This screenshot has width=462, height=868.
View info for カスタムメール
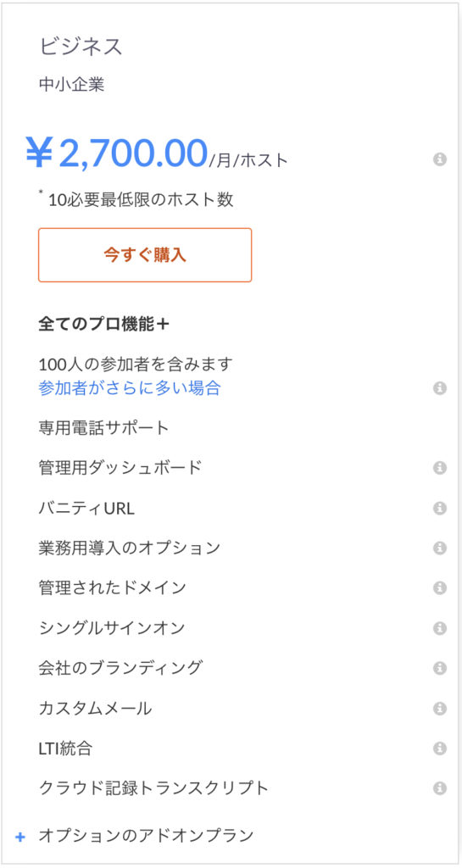pyautogui.click(x=440, y=708)
